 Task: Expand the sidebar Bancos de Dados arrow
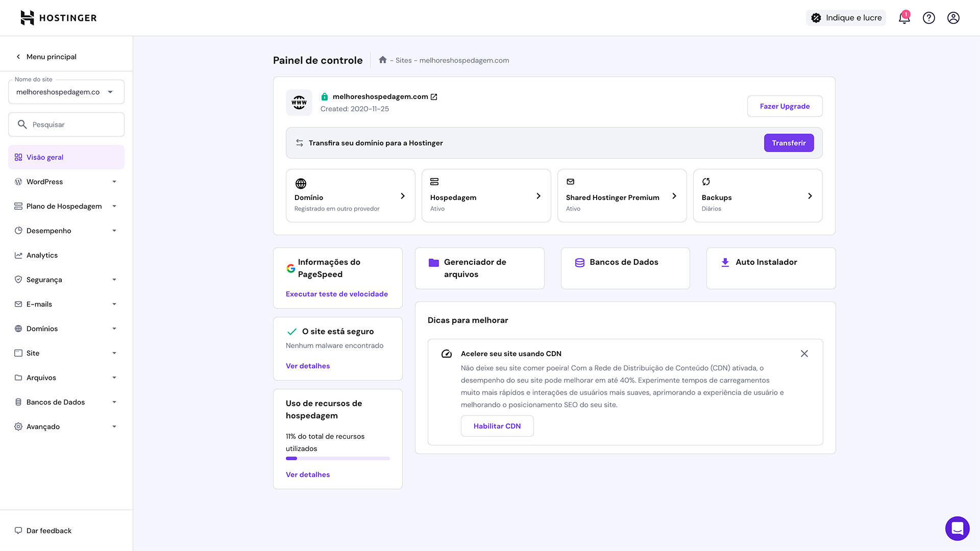point(114,402)
